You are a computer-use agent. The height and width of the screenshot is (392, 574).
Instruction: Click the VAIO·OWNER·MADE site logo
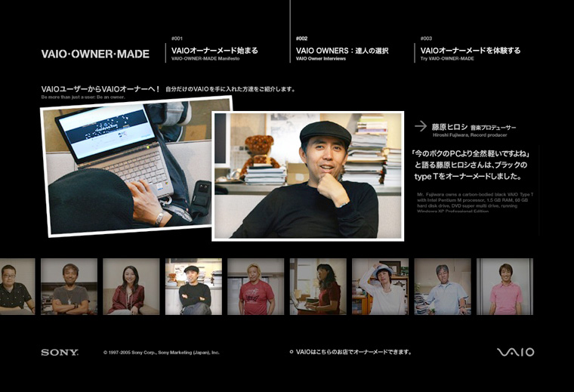coord(95,54)
